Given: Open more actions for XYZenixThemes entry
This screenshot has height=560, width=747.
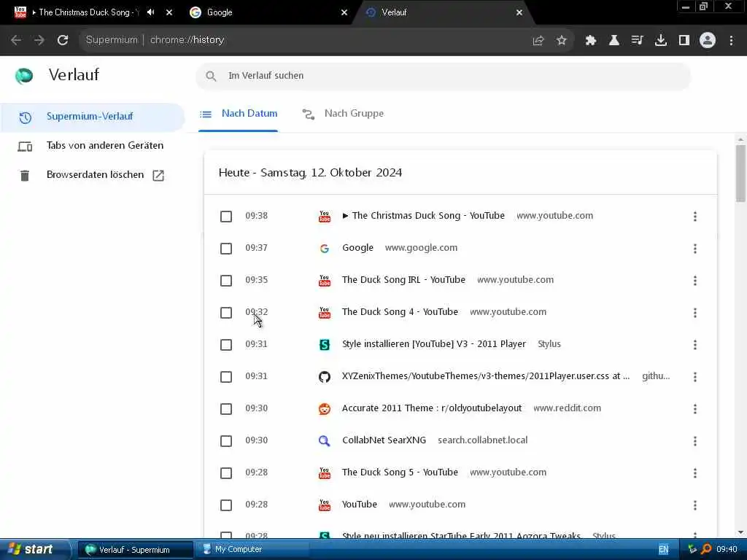Looking at the screenshot, I should click(x=695, y=377).
